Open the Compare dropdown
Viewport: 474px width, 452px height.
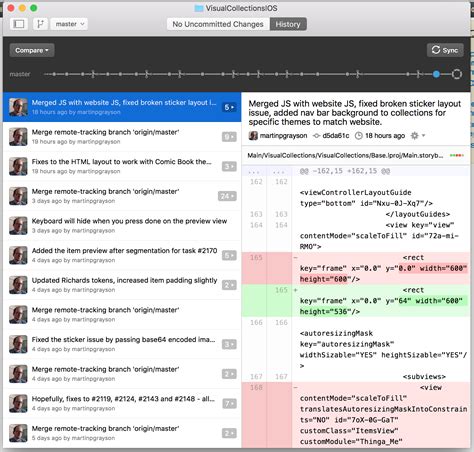(32, 50)
